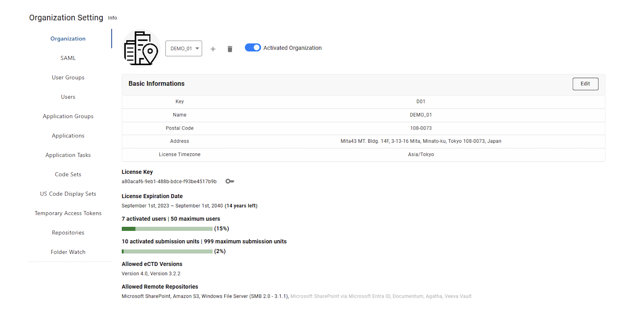The width and height of the screenshot is (644, 336).
Task: Click the address value Mita43 MT. Bldg.
Action: 421,141
